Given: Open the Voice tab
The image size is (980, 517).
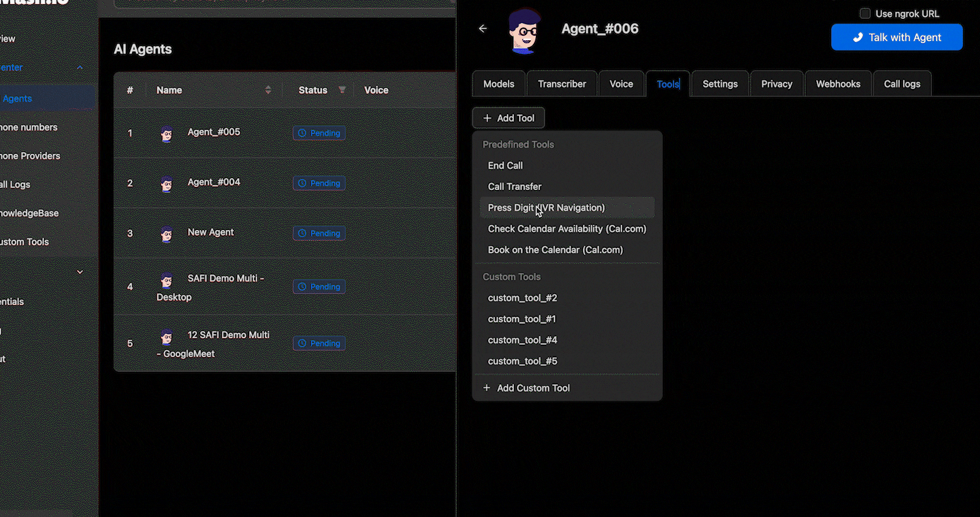Looking at the screenshot, I should pos(621,84).
